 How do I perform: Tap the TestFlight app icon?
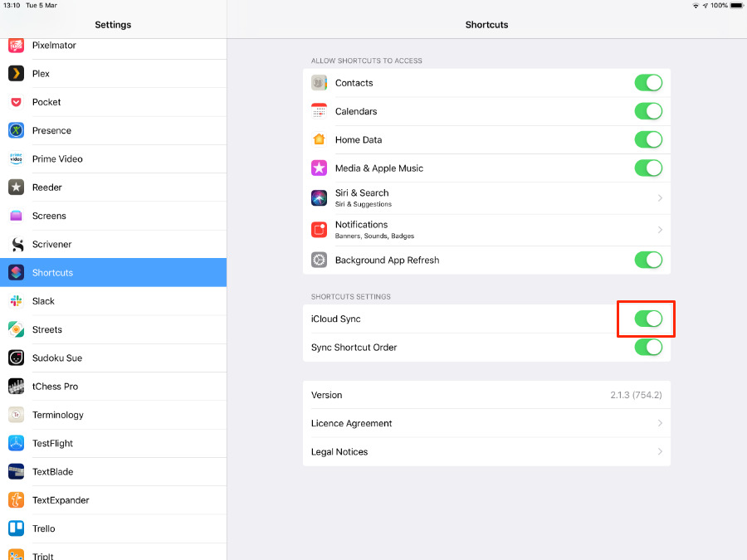(x=17, y=443)
